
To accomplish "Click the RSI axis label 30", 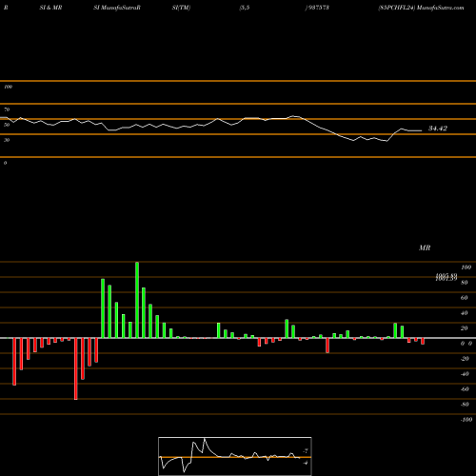I will pos(7,140).
